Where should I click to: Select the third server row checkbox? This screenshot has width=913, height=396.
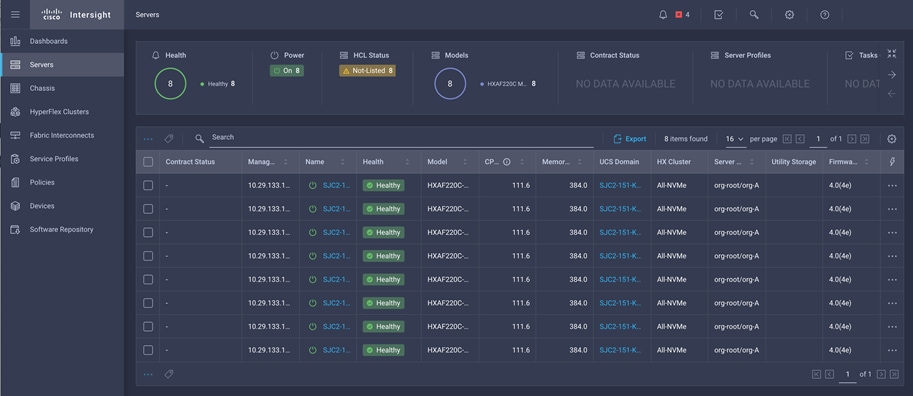pyautogui.click(x=148, y=232)
